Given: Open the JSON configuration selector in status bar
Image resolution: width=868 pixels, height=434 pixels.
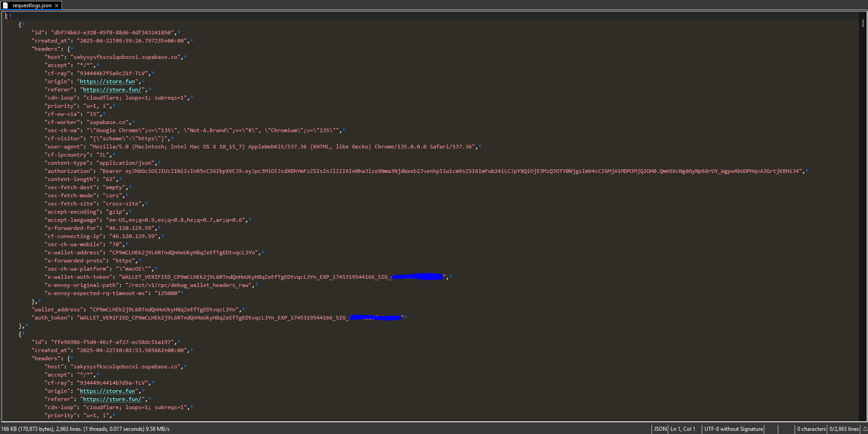Looking at the screenshot, I should click(660, 429).
